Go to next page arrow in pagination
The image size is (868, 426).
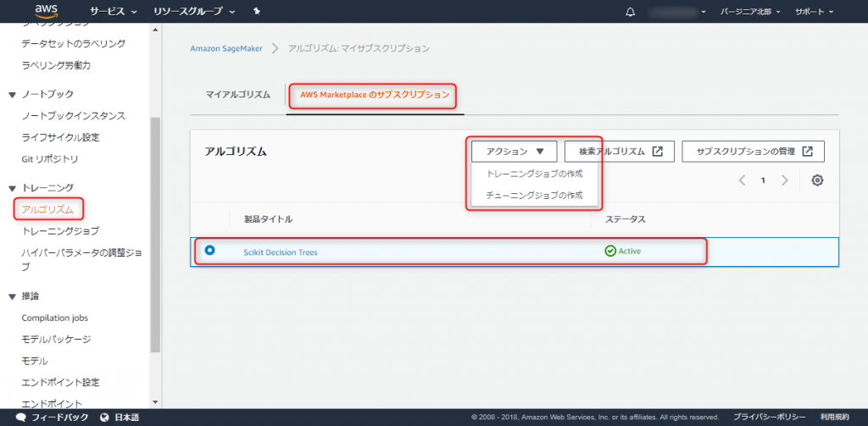click(x=784, y=180)
